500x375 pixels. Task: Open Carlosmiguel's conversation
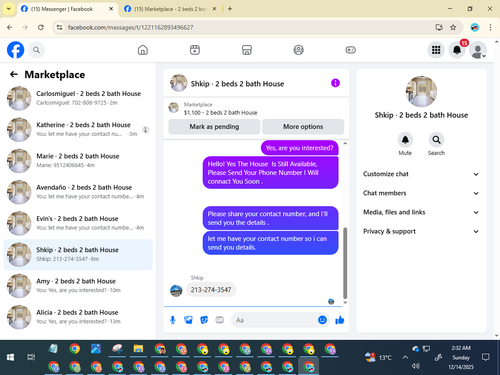[78, 98]
